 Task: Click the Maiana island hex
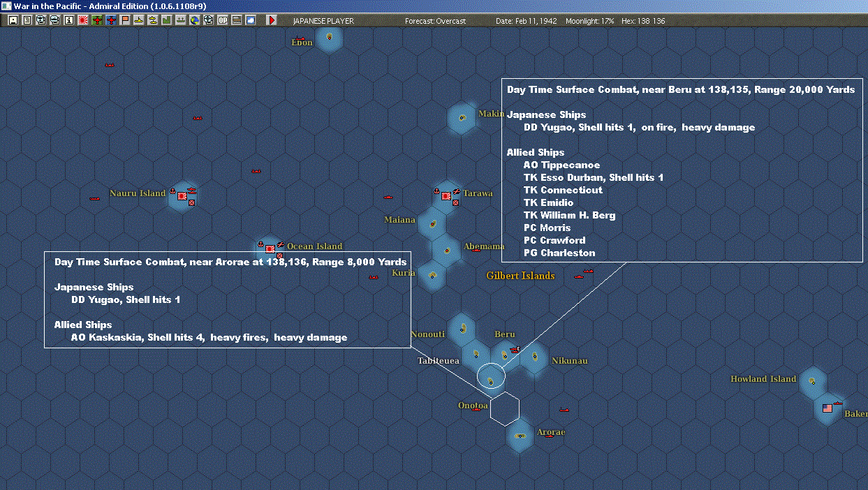pyautogui.click(x=432, y=223)
